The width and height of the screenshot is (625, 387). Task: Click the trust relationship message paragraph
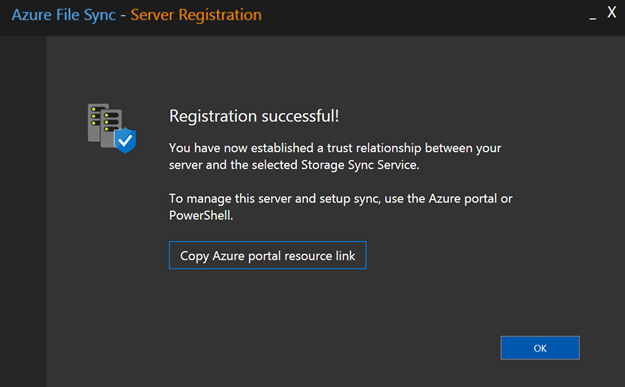(x=335, y=156)
